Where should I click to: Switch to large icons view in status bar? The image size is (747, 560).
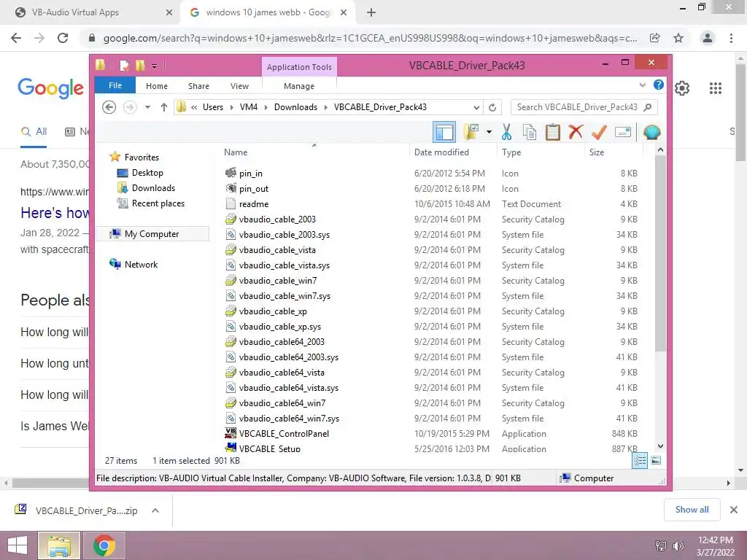[656, 460]
